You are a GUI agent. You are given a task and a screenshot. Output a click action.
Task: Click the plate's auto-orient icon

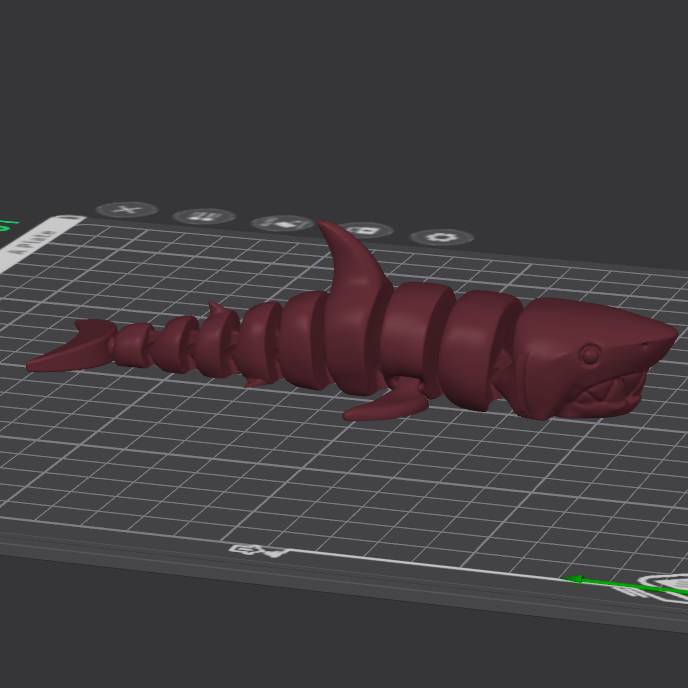click(204, 216)
